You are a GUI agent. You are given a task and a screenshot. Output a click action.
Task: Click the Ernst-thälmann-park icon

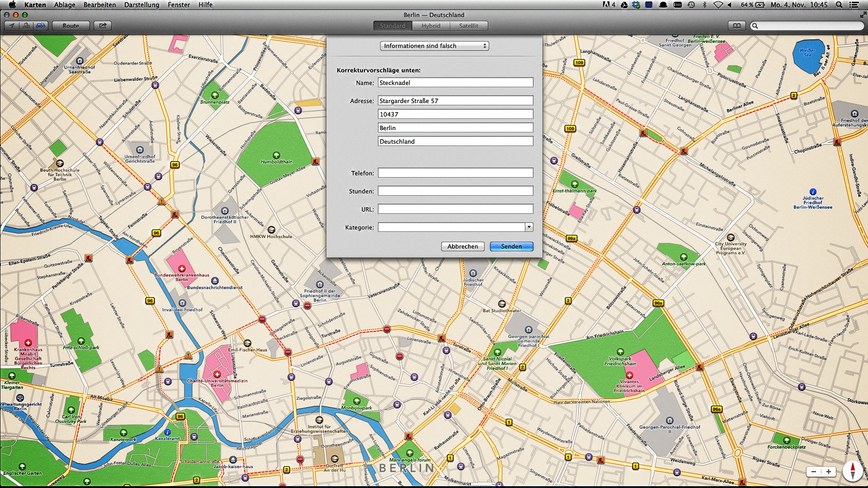coord(575,184)
